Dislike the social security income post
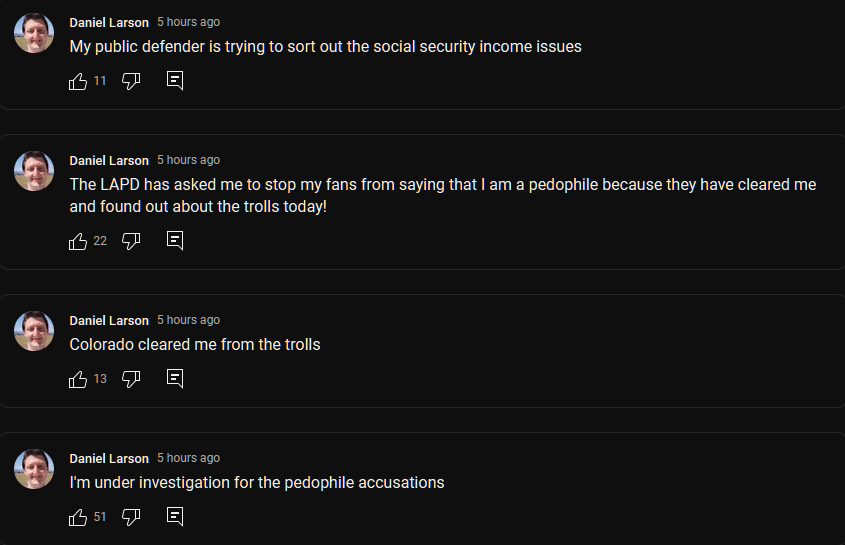Image resolution: width=845 pixels, height=545 pixels. click(131, 81)
